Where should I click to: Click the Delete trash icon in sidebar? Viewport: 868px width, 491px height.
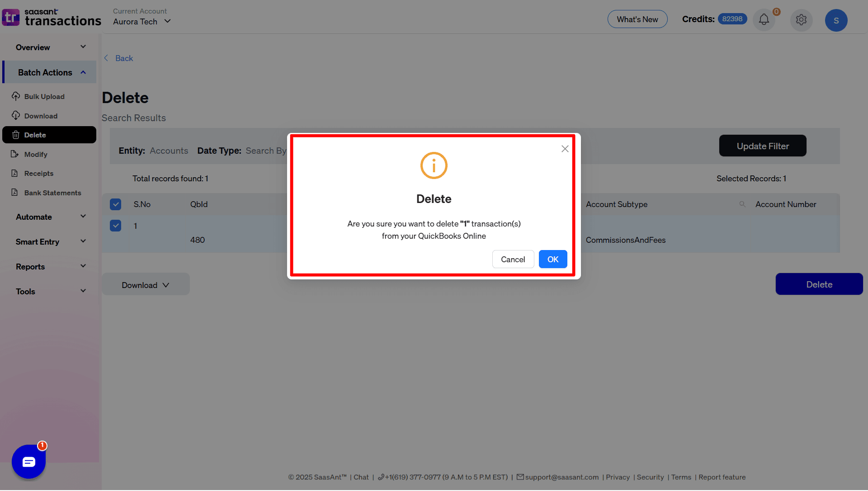coord(16,135)
